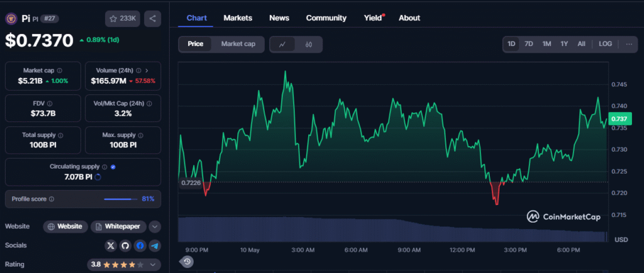Select the Price chart toggle
The height and width of the screenshot is (273, 644).
(x=196, y=44)
